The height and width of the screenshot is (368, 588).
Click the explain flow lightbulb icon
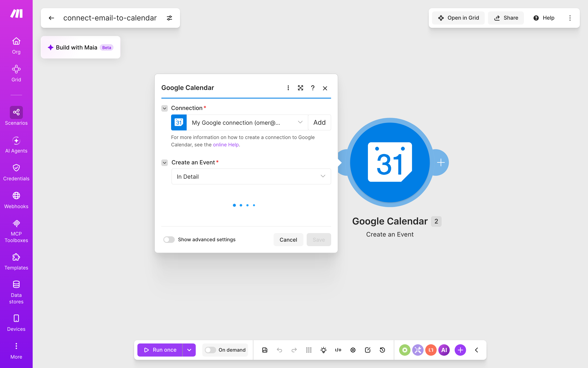coord(323,350)
